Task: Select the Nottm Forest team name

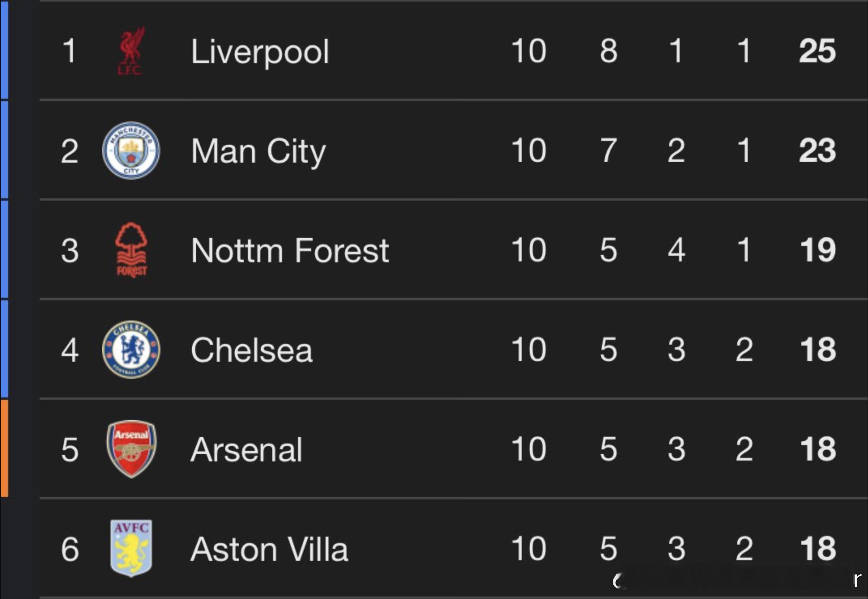Action: (290, 250)
